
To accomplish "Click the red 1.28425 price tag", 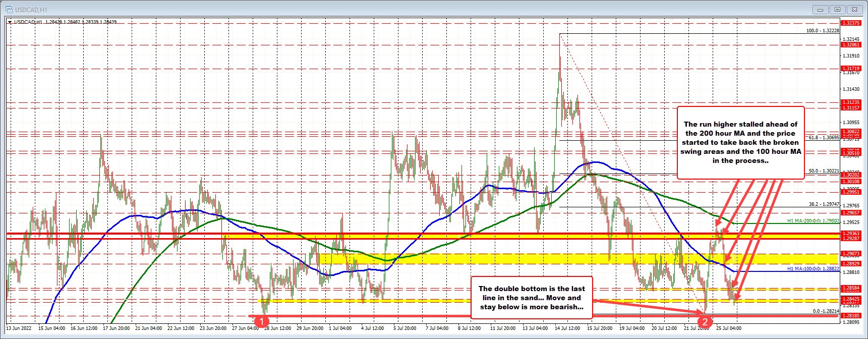I will 851,299.
